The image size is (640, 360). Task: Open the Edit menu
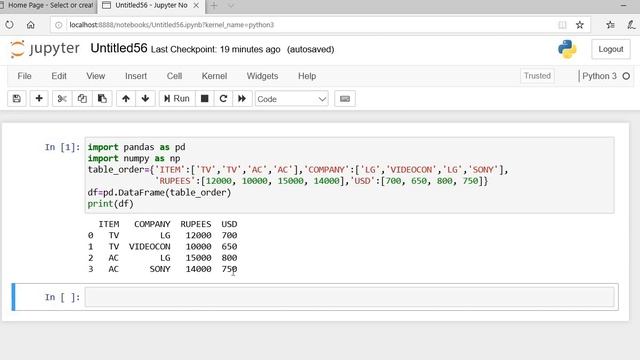coord(59,76)
